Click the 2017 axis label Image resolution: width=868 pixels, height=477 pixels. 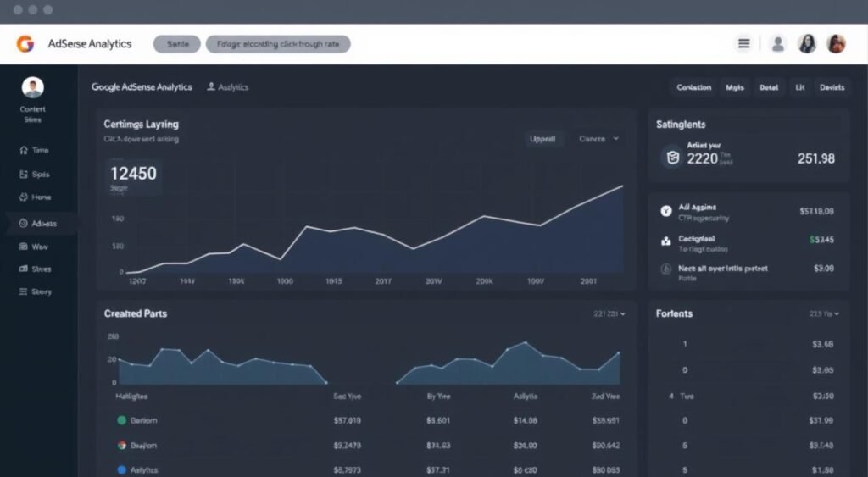coord(383,281)
